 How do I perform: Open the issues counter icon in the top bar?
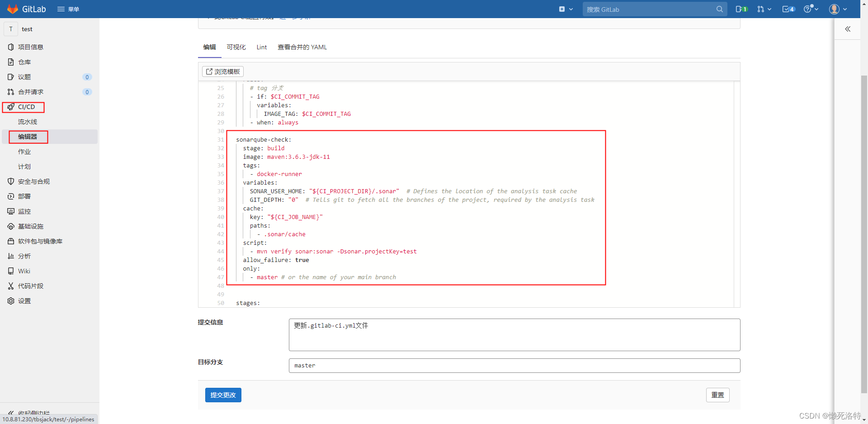tap(741, 9)
